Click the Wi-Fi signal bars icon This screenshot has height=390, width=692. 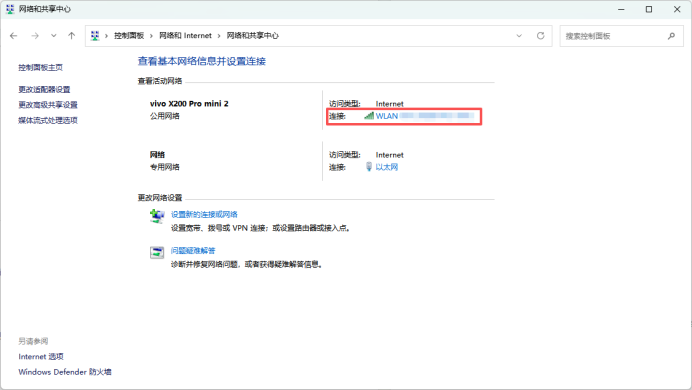369,116
